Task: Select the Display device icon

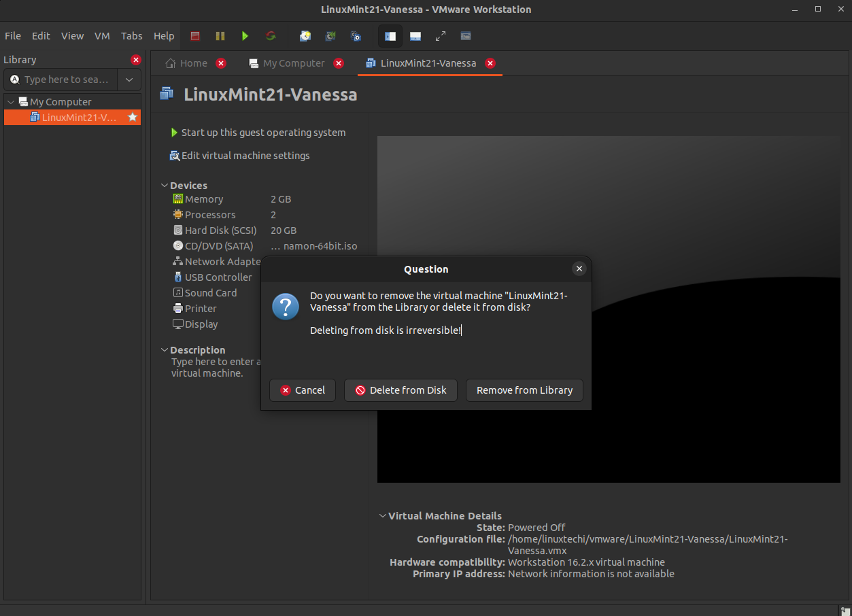Action: point(178,324)
